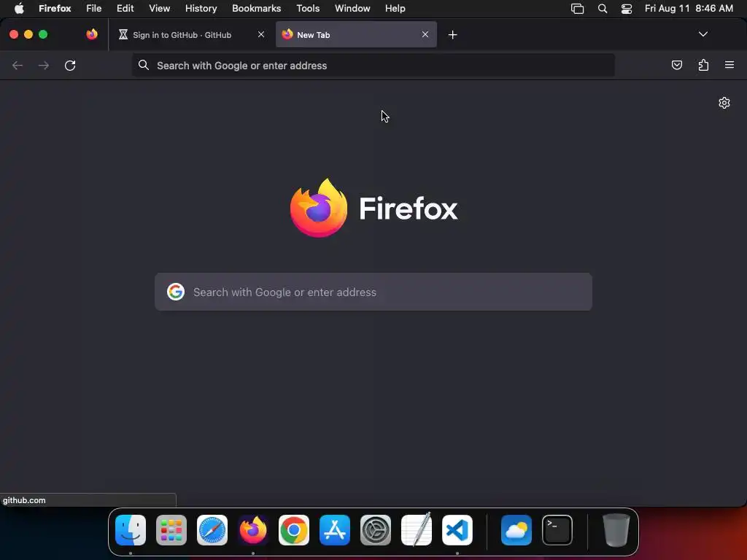The height and width of the screenshot is (560, 747).
Task: Click the Firefox icon in the Dock
Action: point(253,530)
